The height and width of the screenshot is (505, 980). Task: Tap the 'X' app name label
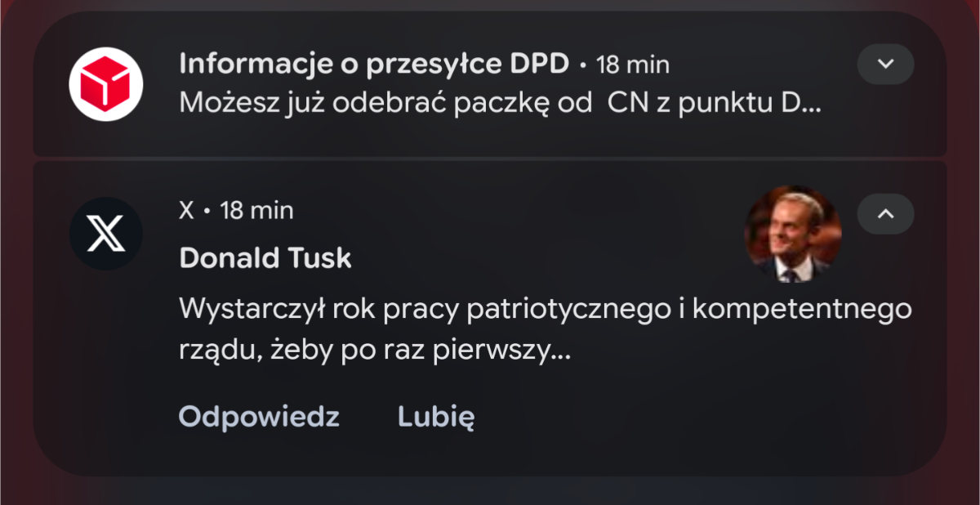coord(187,211)
